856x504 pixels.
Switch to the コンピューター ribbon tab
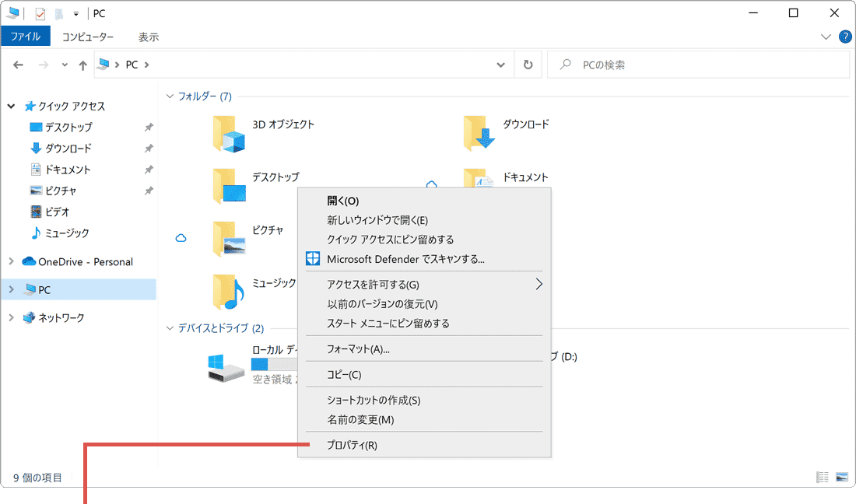pos(89,37)
